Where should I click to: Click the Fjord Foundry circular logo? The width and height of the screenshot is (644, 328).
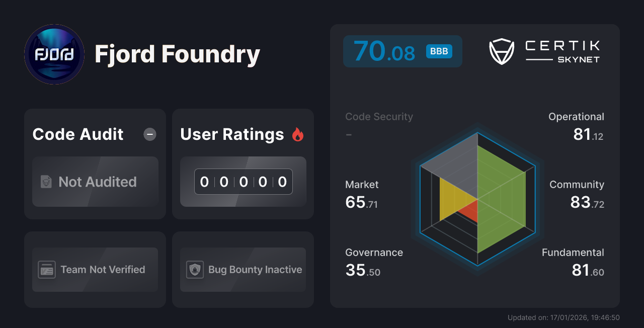54,54
